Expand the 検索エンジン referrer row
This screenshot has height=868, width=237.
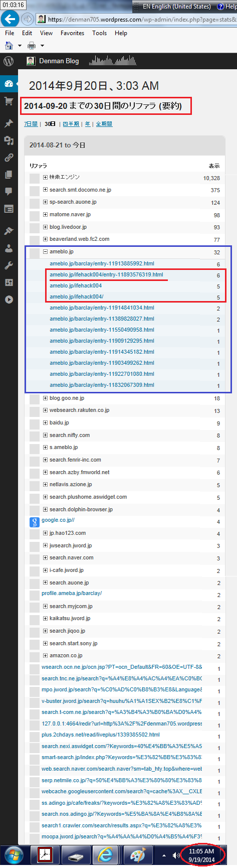click(x=45, y=177)
